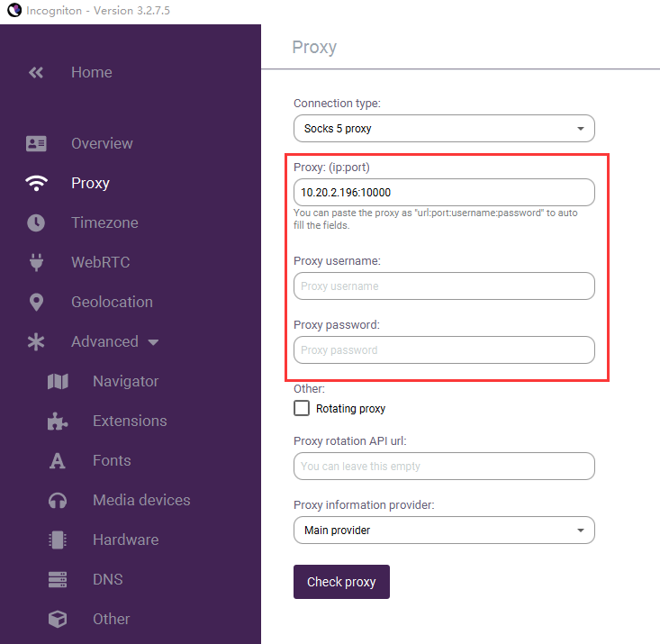Click the Hardware chip icon
The height and width of the screenshot is (644, 660).
pos(58,540)
